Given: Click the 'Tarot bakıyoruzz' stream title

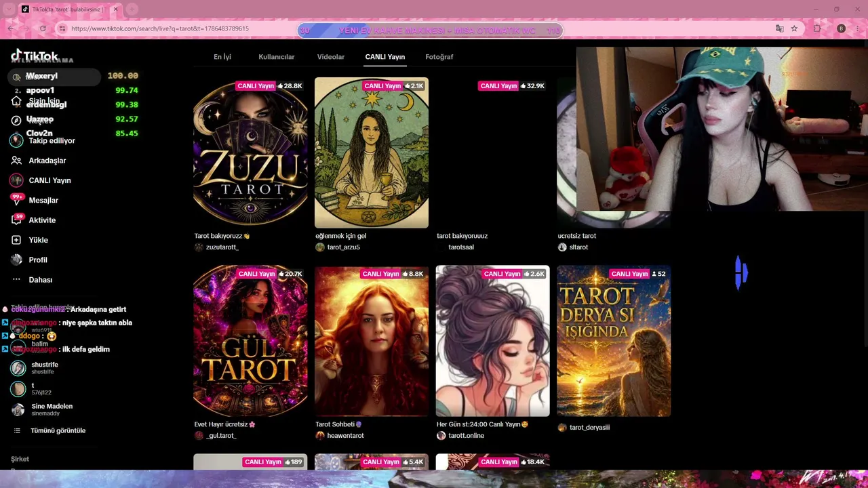Looking at the screenshot, I should coord(222,236).
